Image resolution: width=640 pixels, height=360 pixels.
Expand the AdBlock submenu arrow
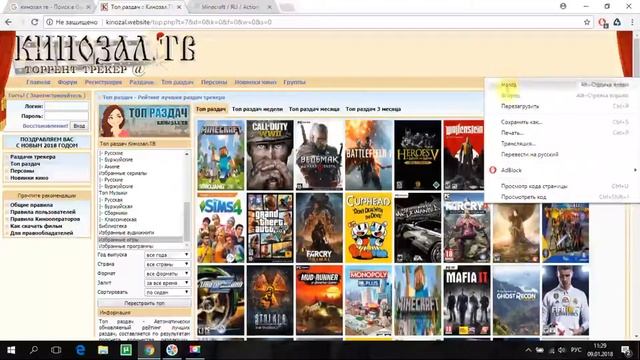[x=635, y=170]
